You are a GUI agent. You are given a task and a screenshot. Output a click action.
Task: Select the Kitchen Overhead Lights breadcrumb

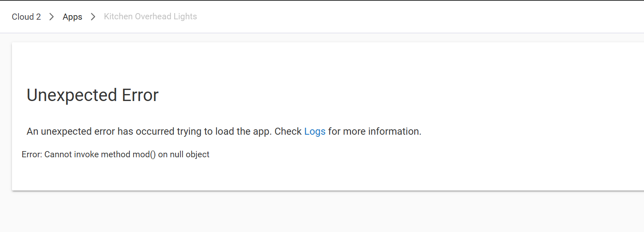pos(150,17)
